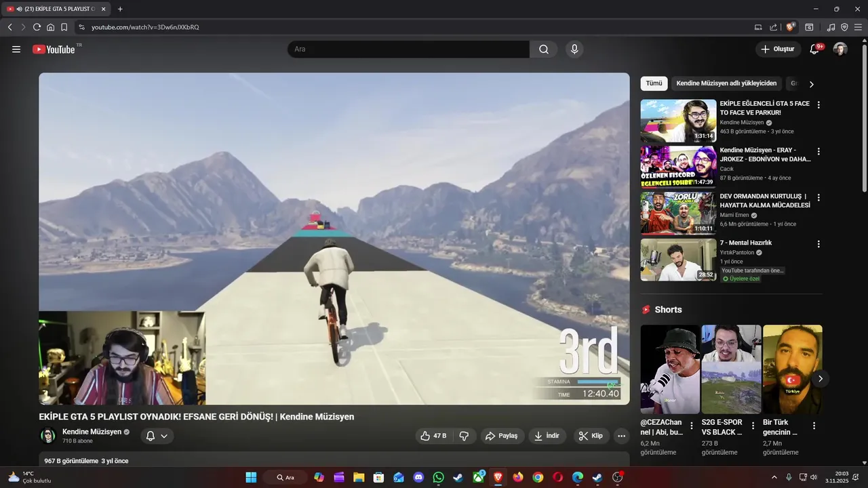868x488 pixels.
Task: Share this page via the browser share icon
Action: point(773,27)
